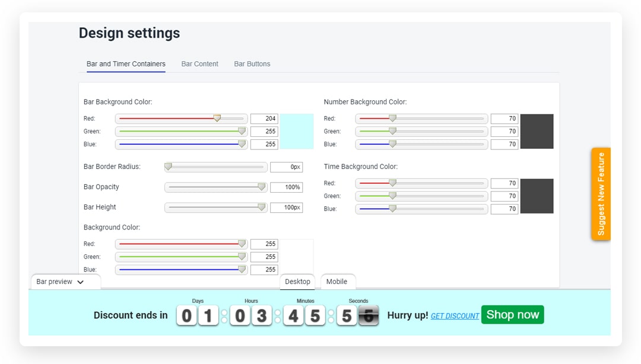
Task: Click the 'Discount ends in' bar text
Action: pyautogui.click(x=131, y=315)
